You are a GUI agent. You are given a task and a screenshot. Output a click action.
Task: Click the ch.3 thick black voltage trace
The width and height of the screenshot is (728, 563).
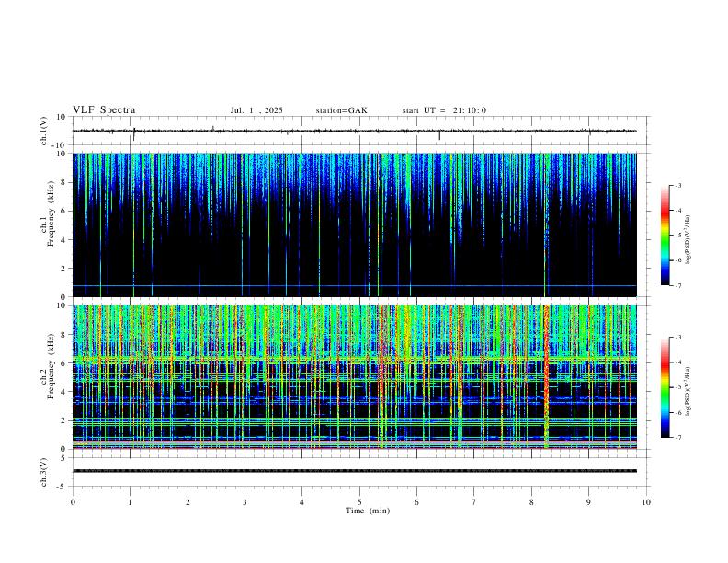coord(354,471)
